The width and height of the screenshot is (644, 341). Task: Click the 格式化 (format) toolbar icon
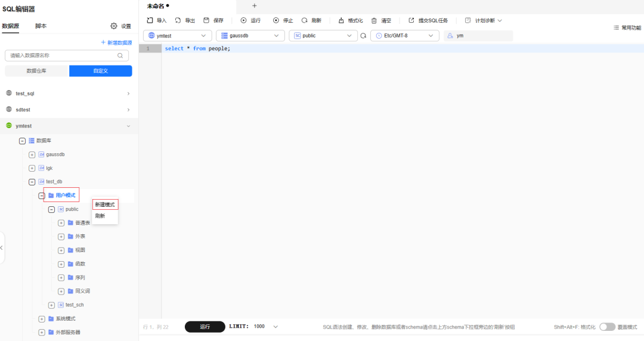tap(341, 20)
